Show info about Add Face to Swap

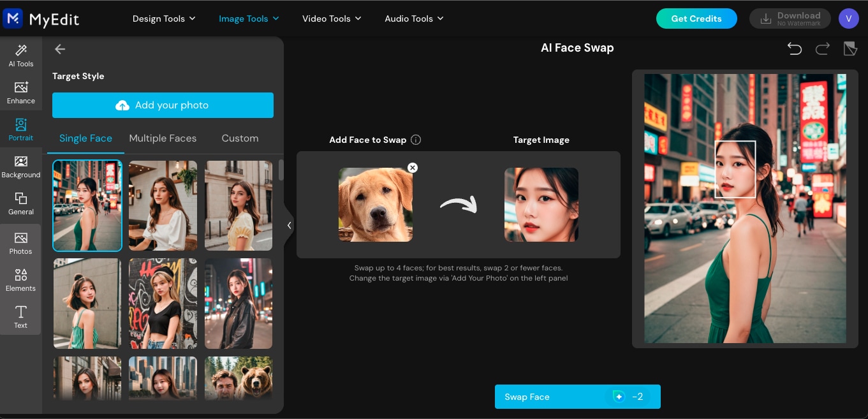[x=416, y=140]
